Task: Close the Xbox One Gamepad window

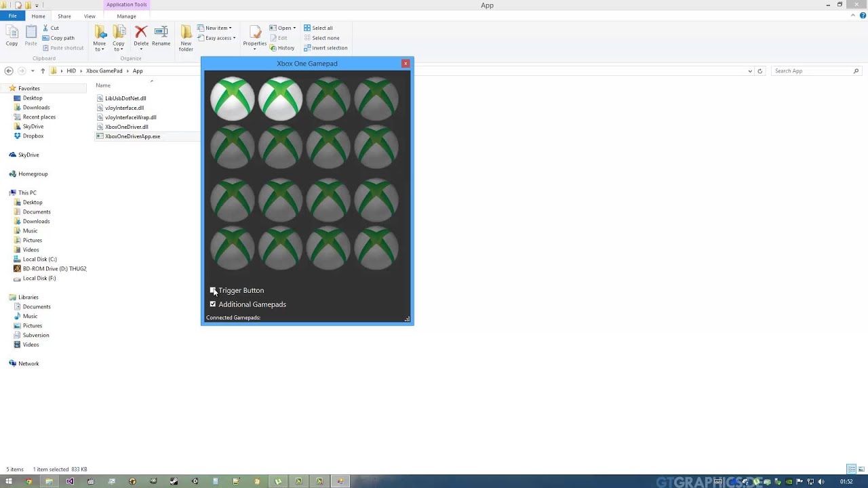Action: (x=406, y=63)
